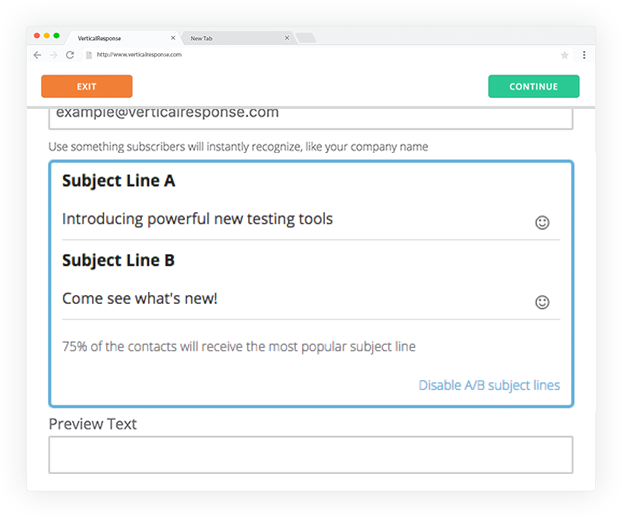
Task: Disable A/B subject lines link
Action: [489, 385]
